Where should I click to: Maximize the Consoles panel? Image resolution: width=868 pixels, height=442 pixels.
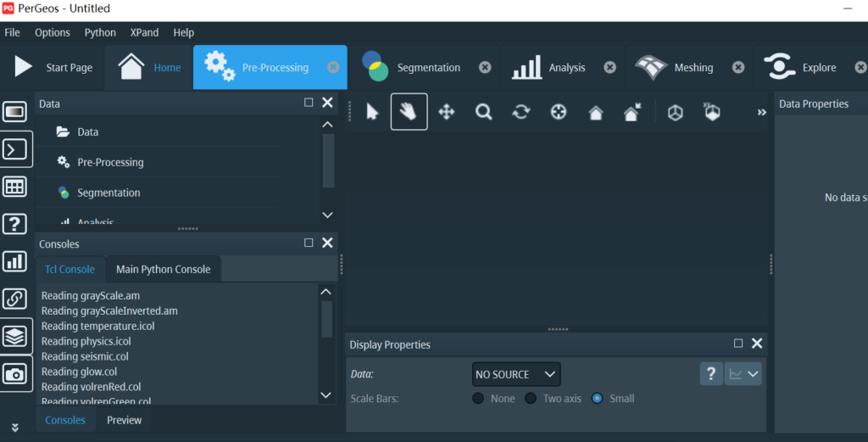tap(309, 243)
